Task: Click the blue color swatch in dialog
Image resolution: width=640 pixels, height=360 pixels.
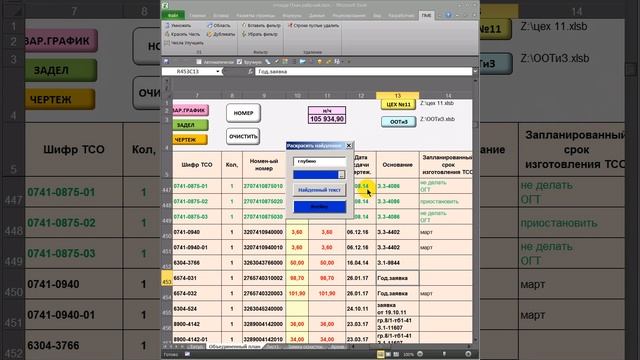Action: pyautogui.click(x=316, y=175)
